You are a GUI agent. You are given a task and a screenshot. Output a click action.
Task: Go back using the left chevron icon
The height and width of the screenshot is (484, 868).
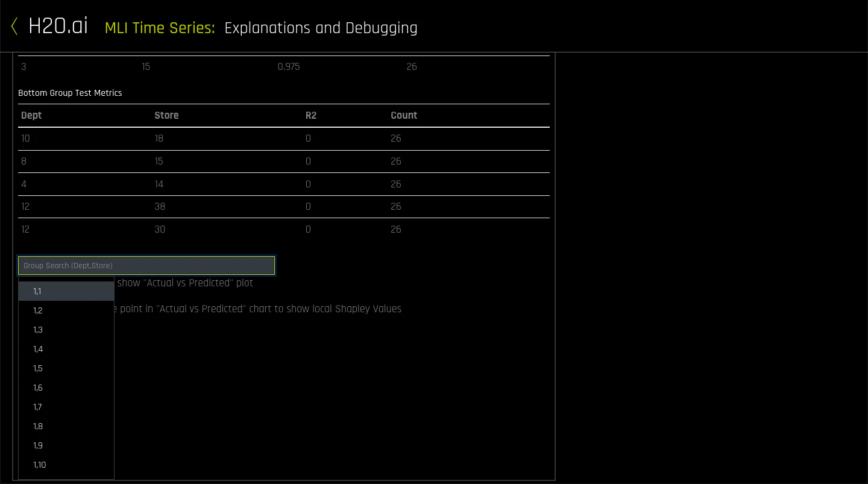pyautogui.click(x=14, y=27)
